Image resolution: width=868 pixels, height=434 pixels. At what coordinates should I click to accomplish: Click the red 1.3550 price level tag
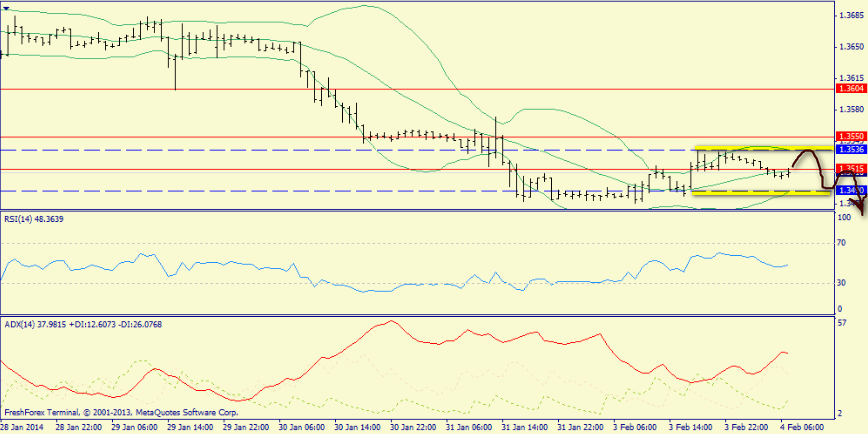click(850, 136)
